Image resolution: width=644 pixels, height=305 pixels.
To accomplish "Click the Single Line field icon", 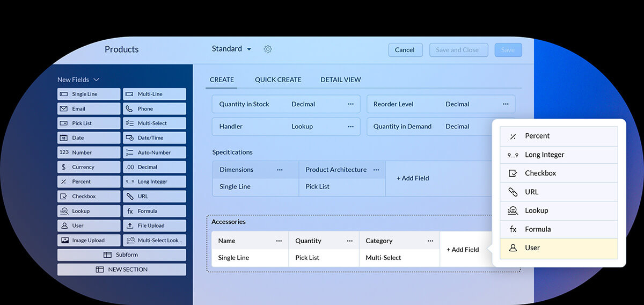I will (x=64, y=94).
